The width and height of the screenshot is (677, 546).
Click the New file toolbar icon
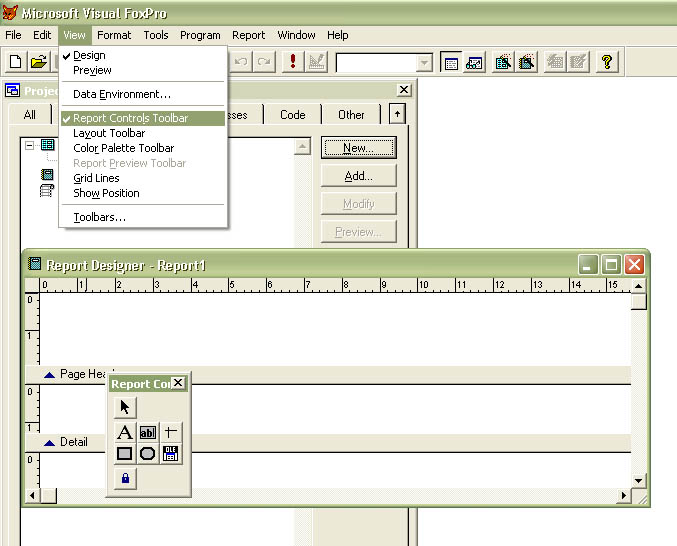(x=16, y=62)
